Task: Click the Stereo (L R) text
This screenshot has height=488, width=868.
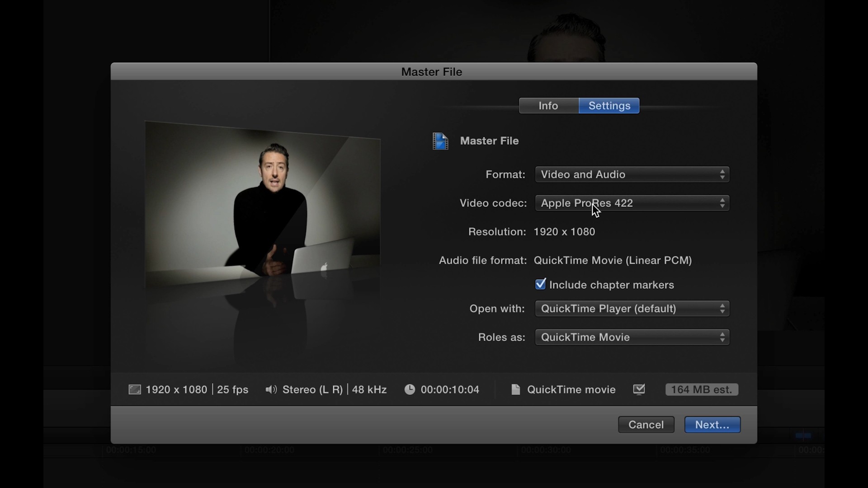Action: click(312, 389)
